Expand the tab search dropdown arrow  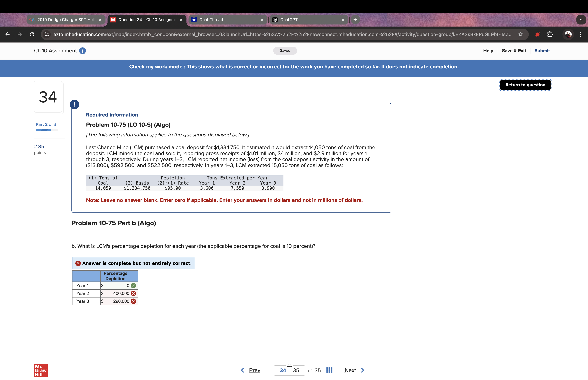tap(581, 20)
